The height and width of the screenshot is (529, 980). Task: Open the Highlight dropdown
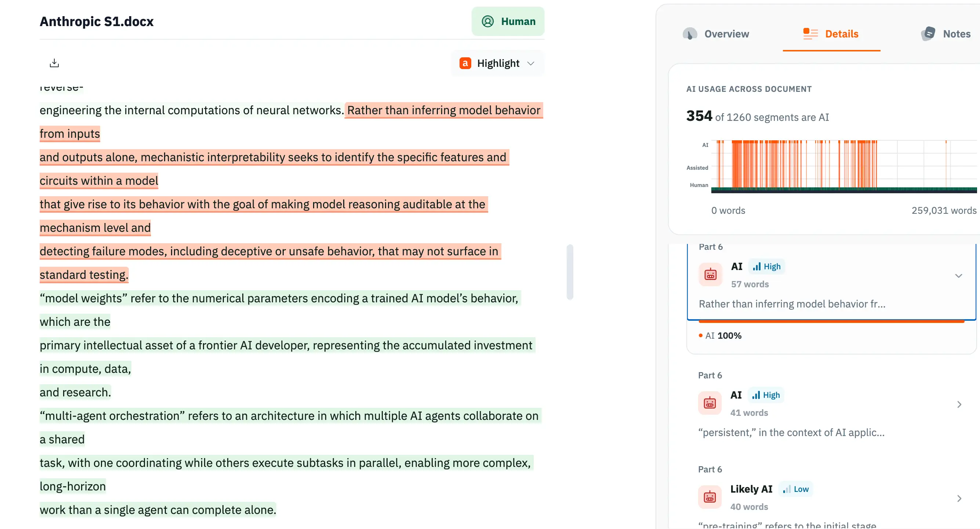498,63
